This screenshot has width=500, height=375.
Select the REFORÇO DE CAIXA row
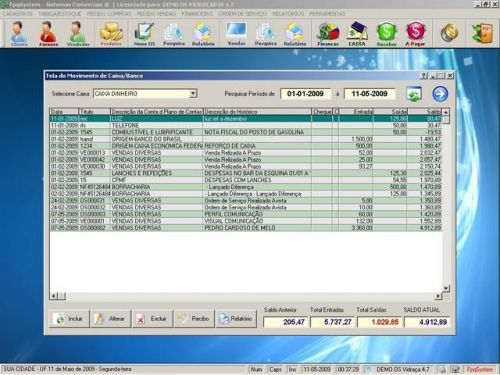click(x=246, y=146)
